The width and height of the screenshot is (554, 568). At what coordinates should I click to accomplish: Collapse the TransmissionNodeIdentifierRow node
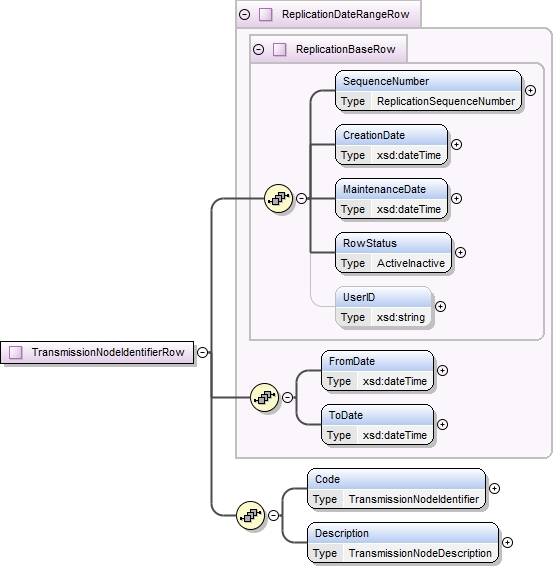coord(203,352)
